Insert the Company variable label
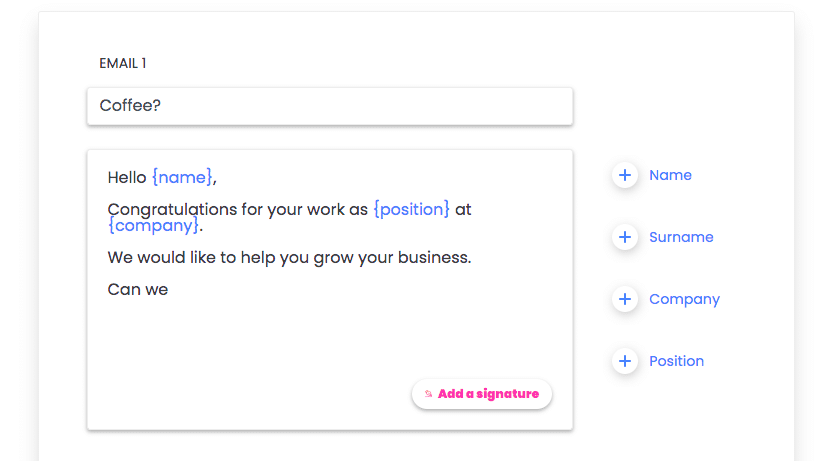 pos(684,299)
